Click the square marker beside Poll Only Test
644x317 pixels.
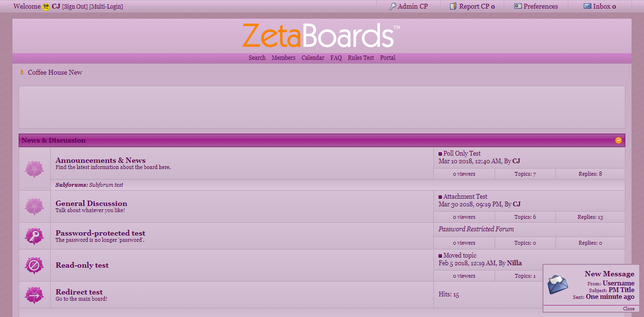coord(441,154)
